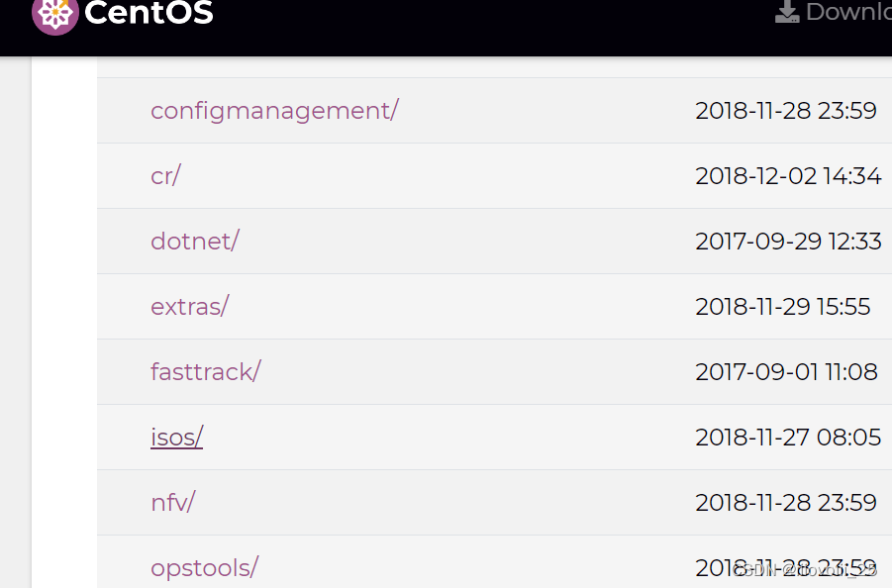
Task: Click the Download icon in the header
Action: pos(787,12)
